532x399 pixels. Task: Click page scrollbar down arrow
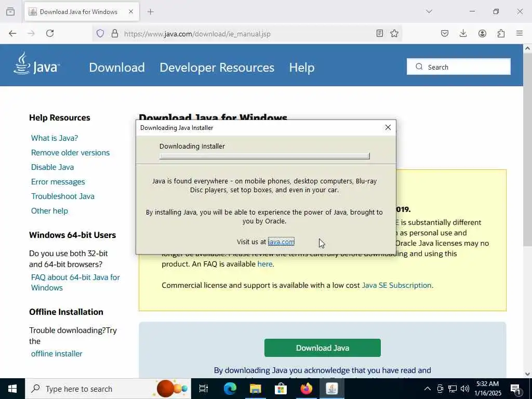point(528,374)
